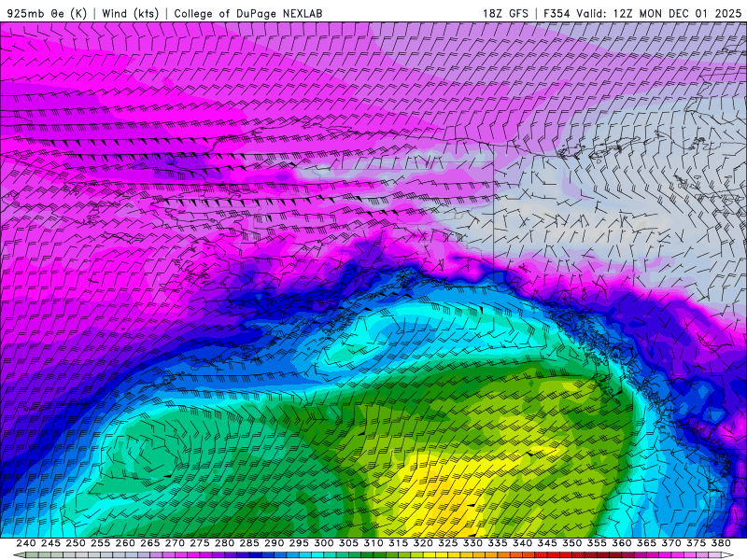Click the 365 value on the color scale
The height and width of the screenshot is (560, 747).
pos(646,543)
